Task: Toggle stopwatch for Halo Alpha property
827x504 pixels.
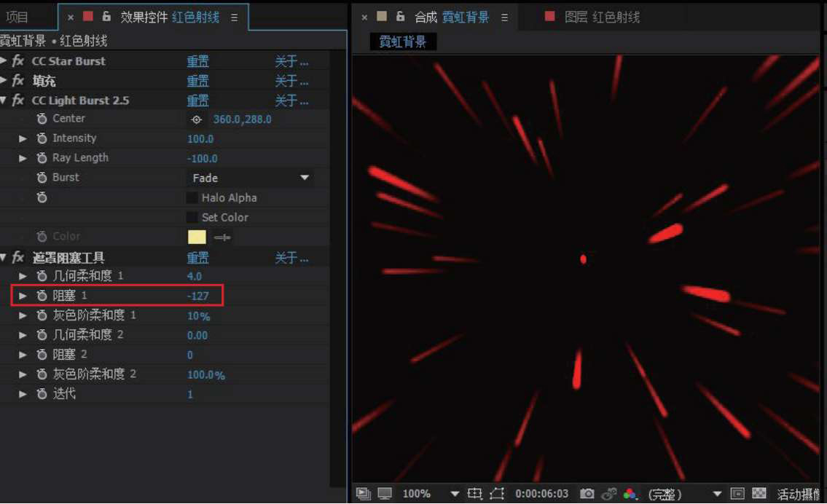Action: (x=42, y=197)
